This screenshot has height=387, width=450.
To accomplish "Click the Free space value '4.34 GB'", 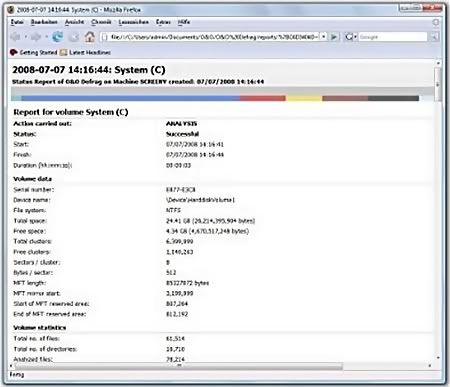I will tap(207, 231).
